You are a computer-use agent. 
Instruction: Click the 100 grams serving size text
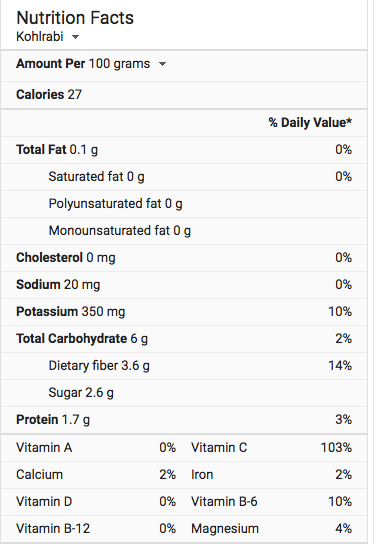coord(119,64)
